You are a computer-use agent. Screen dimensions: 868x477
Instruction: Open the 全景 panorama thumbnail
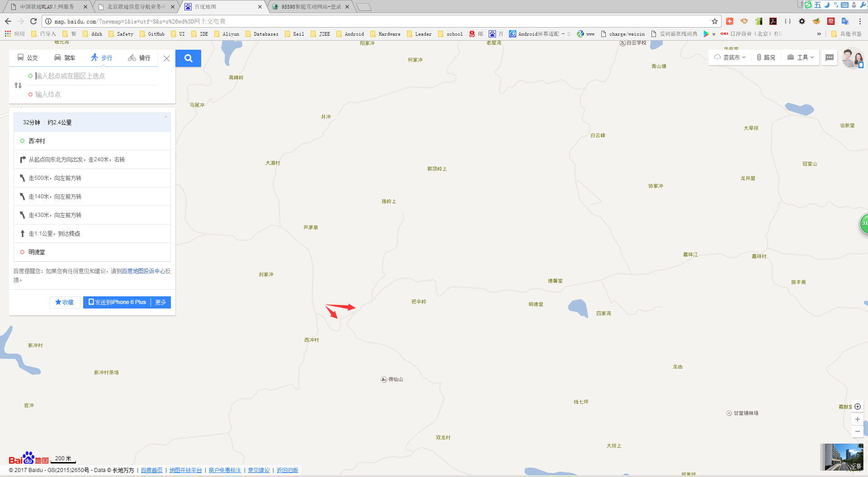tap(842, 457)
